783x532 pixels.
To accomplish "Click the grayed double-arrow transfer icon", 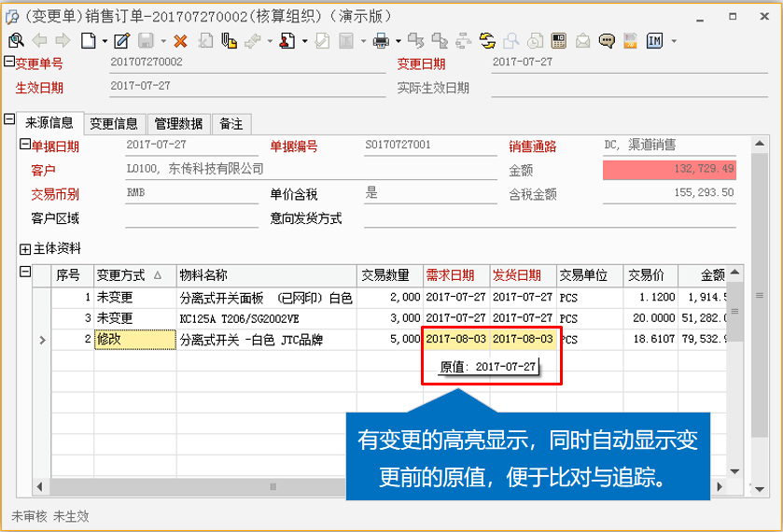I will point(253,41).
